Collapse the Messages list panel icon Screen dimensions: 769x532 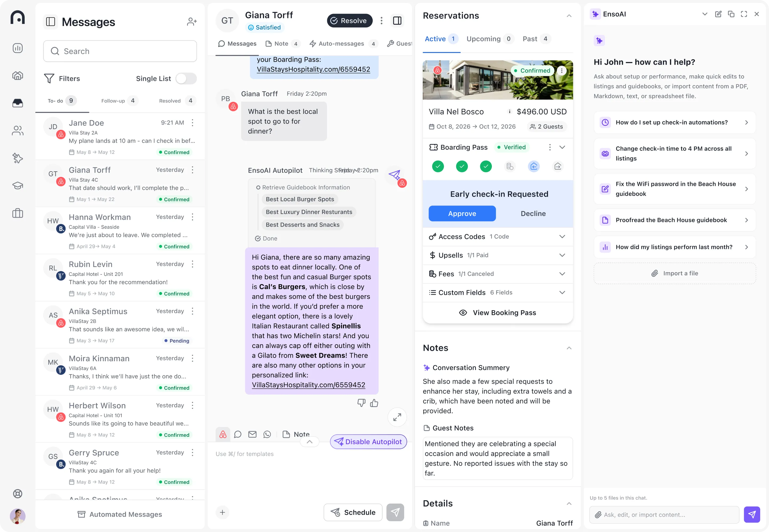(50, 22)
